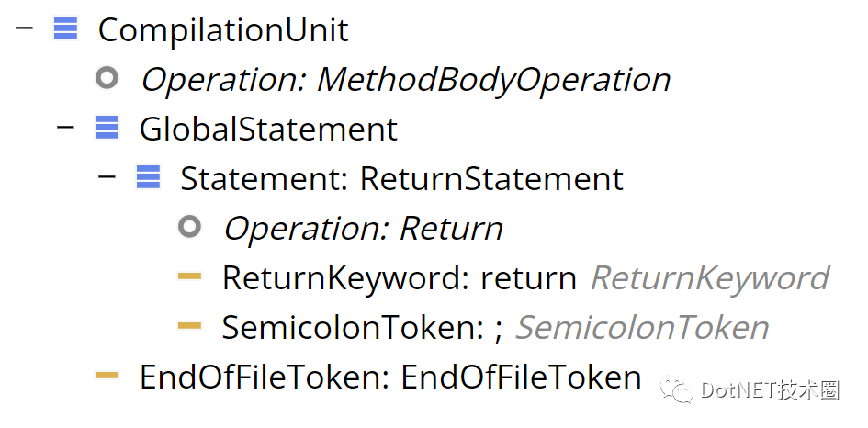Click gray circle icon for Operation: Return
The image size is (868, 428).
189,227
